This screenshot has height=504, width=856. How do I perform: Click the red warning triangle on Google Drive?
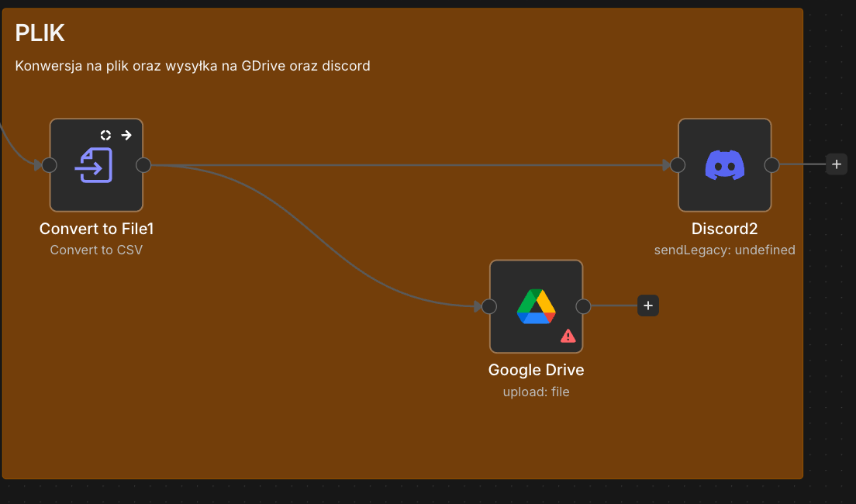click(568, 336)
